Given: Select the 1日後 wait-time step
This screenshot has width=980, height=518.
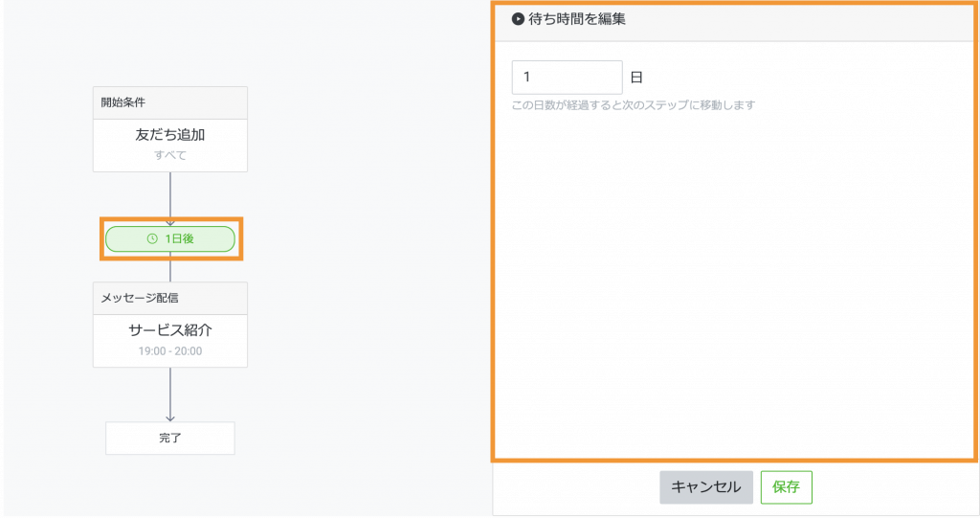Looking at the screenshot, I should [x=170, y=239].
